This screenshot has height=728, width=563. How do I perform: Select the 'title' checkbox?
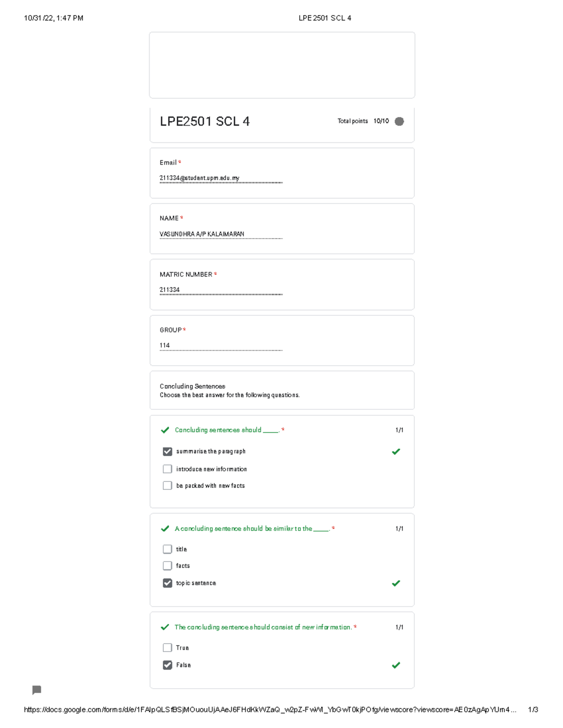click(167, 549)
